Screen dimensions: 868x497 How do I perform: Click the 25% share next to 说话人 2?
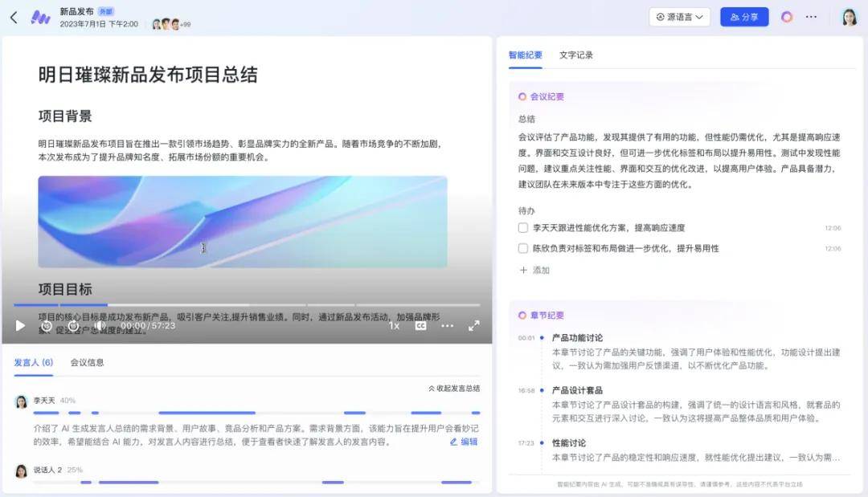[75, 470]
